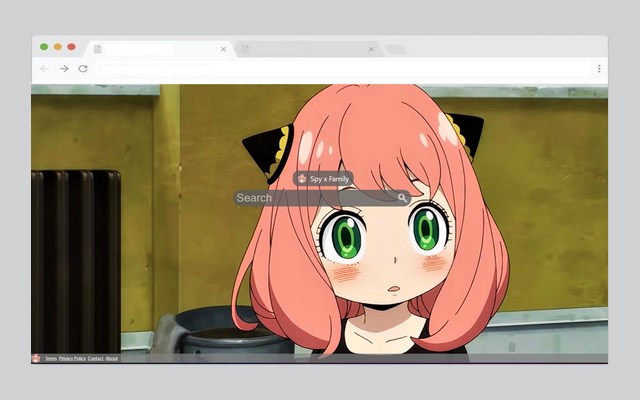The image size is (640, 400).
Task: Open the Privacy Policy link
Action: [72, 358]
